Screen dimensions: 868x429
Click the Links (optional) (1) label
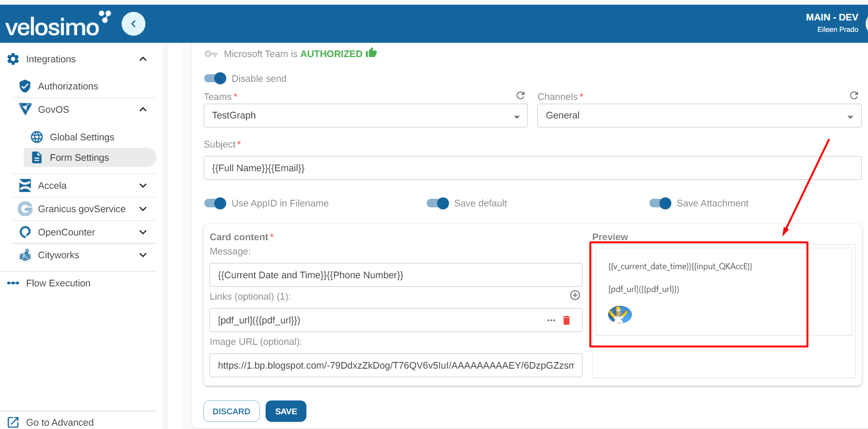pyautogui.click(x=250, y=296)
